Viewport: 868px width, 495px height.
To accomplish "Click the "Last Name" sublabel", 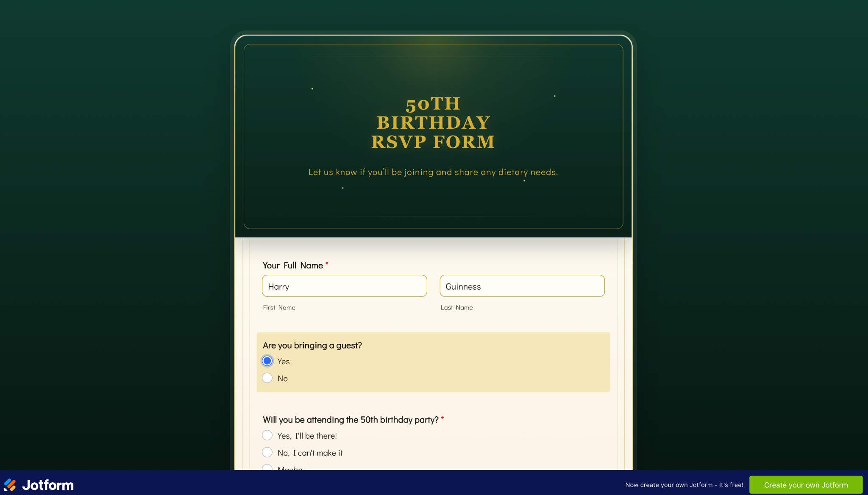I will tap(456, 308).
